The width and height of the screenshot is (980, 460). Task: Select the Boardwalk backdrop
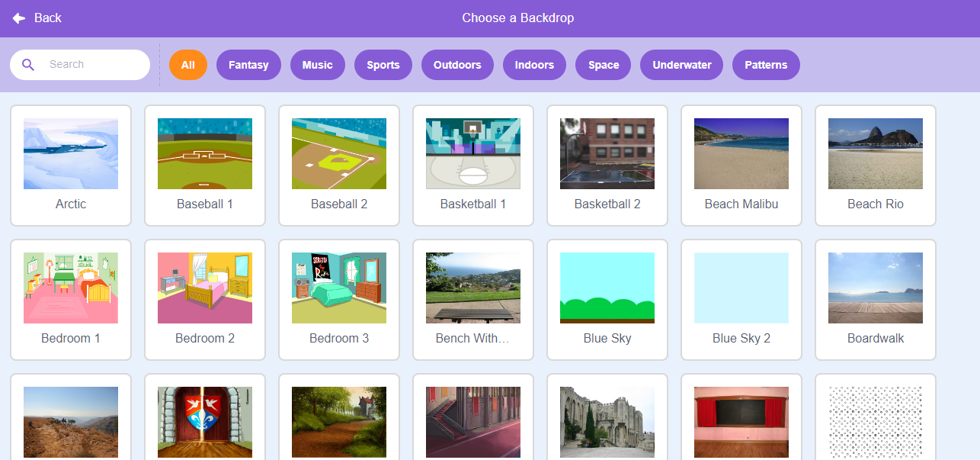point(876,299)
